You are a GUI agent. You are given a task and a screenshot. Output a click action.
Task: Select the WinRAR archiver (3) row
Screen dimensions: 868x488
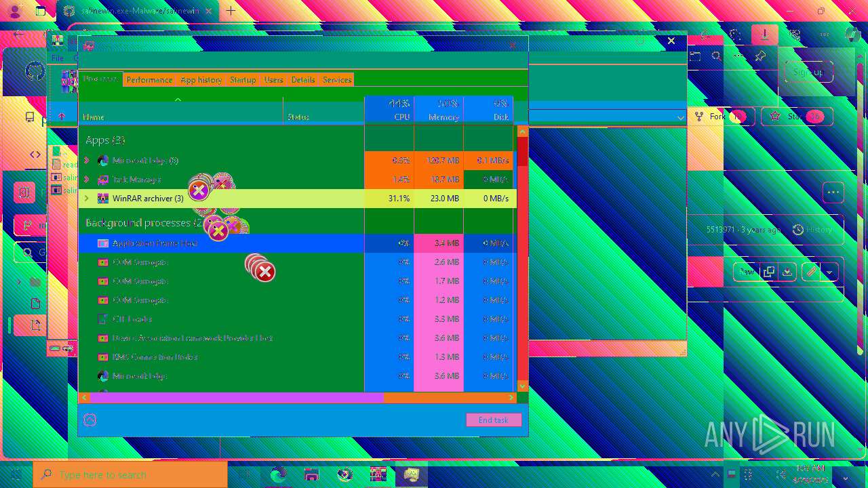point(298,199)
